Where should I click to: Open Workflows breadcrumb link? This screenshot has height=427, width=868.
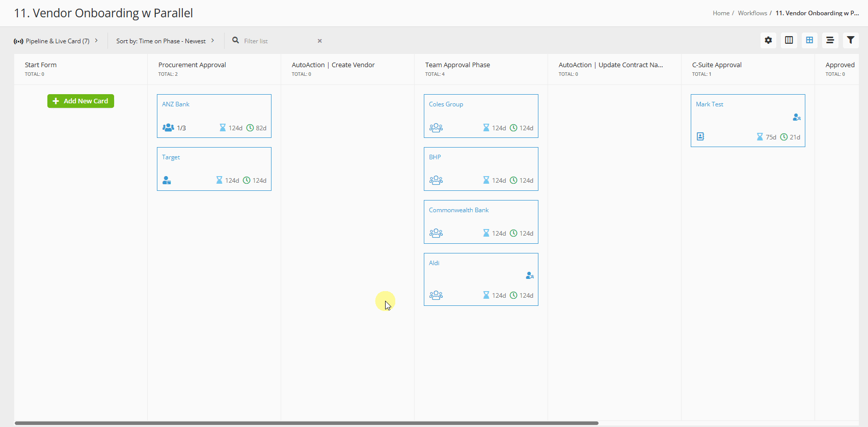tap(752, 13)
